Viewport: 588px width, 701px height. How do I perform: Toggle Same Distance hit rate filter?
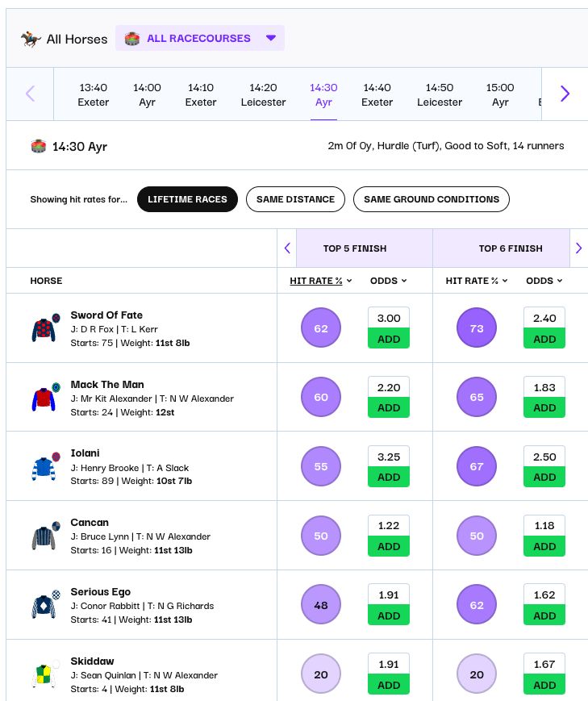coord(295,199)
